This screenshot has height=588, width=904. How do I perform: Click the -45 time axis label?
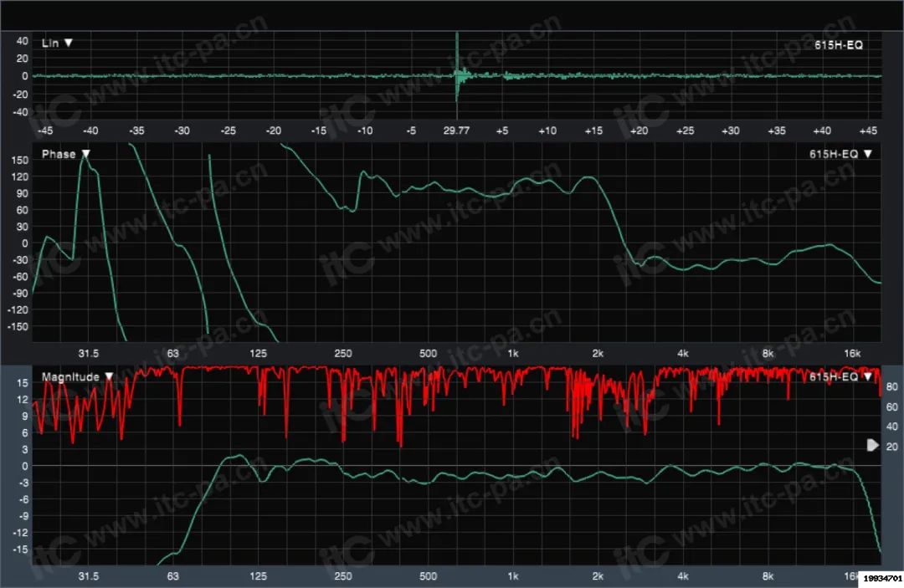point(44,131)
